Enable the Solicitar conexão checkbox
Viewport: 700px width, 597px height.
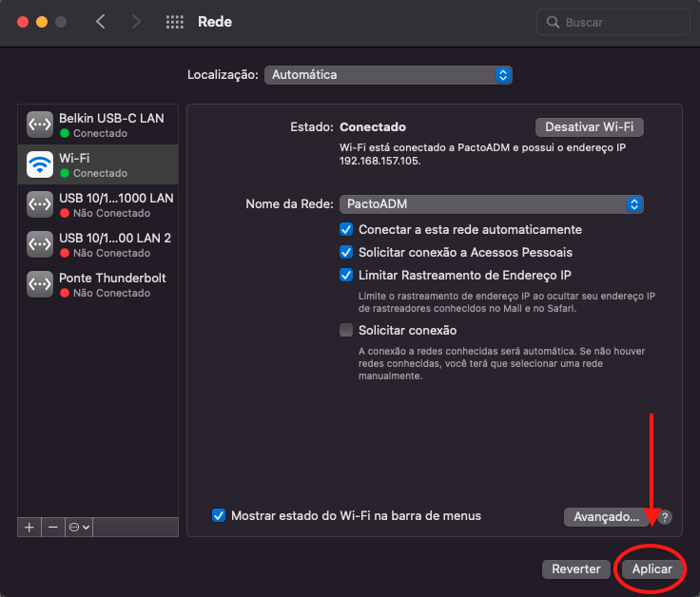tap(346, 330)
